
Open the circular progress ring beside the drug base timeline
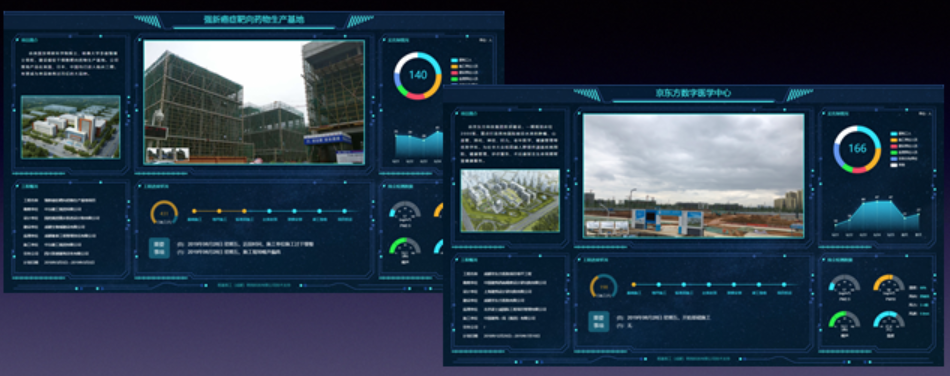(164, 214)
